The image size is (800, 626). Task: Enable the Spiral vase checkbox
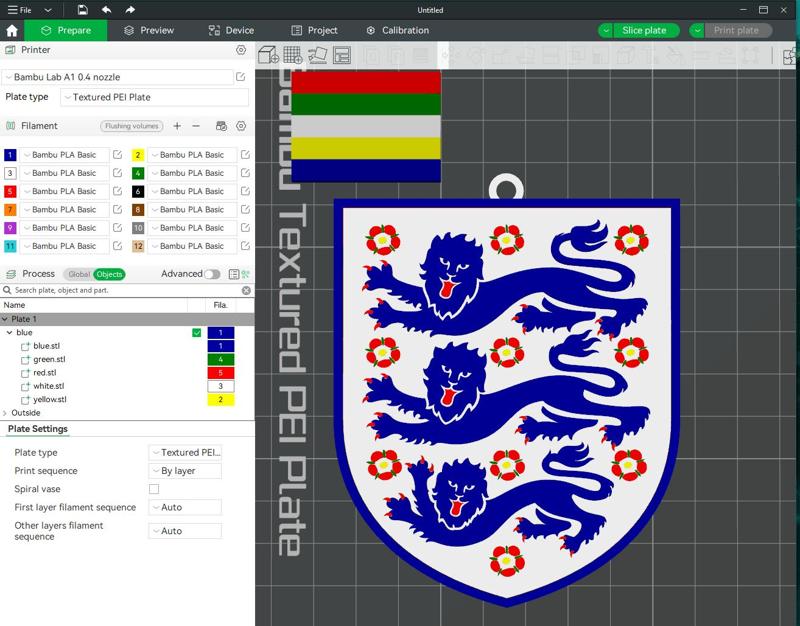tap(154, 489)
